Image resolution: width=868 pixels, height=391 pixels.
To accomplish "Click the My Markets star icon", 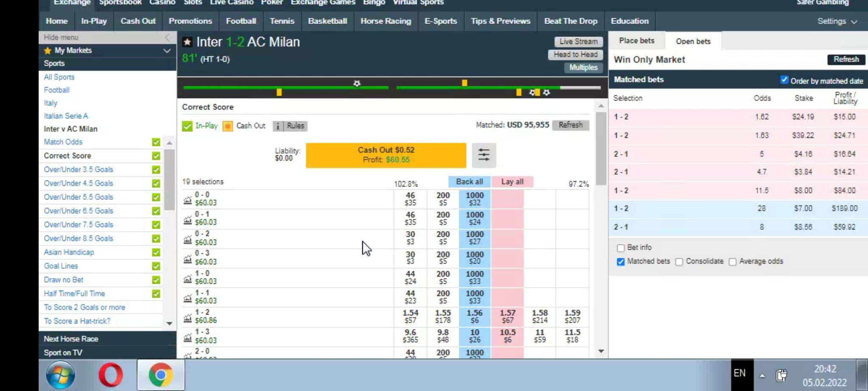I will (48, 50).
